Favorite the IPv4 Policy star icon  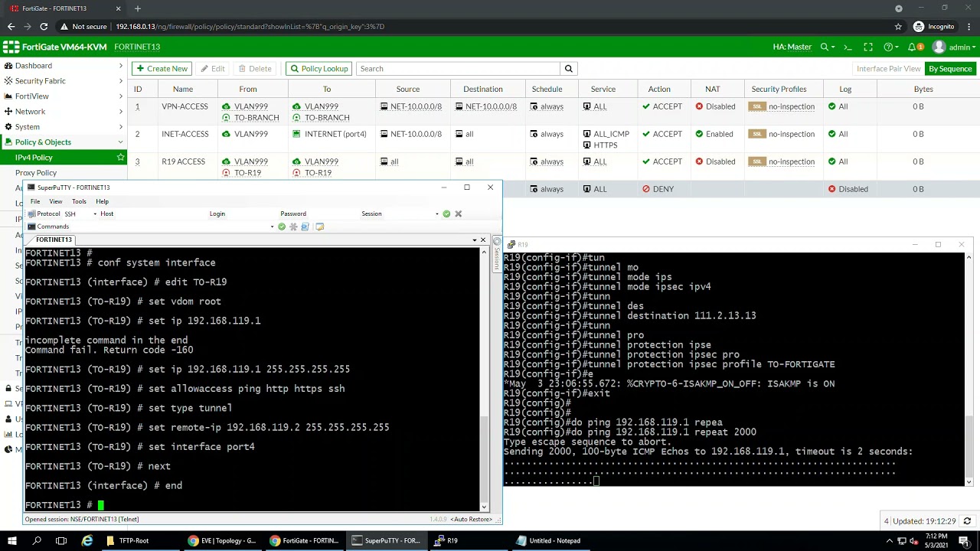120,157
